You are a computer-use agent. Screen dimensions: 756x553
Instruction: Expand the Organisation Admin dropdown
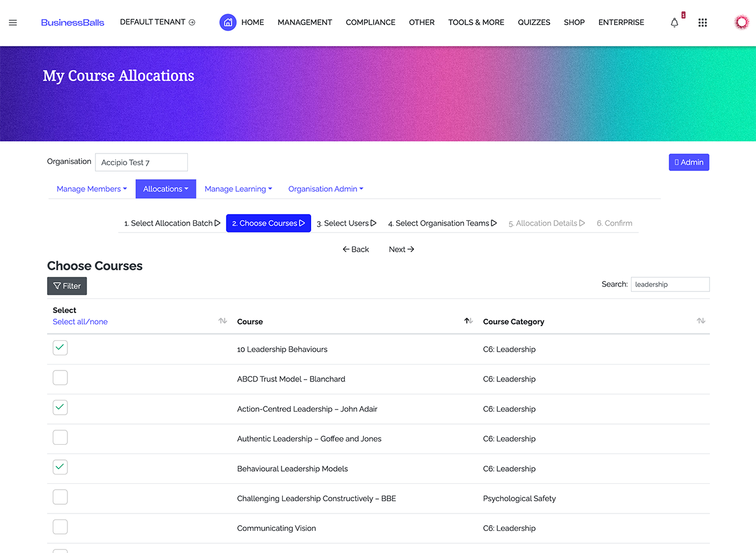tap(325, 189)
